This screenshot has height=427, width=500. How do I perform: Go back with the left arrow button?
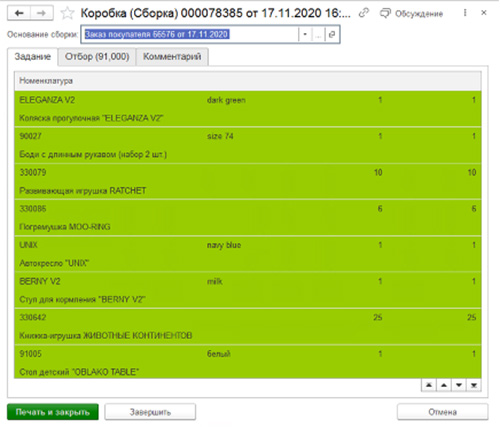click(19, 13)
